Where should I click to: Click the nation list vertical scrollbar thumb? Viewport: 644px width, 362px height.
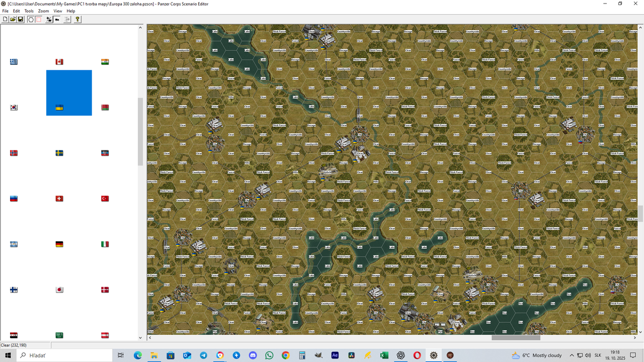tap(140, 132)
